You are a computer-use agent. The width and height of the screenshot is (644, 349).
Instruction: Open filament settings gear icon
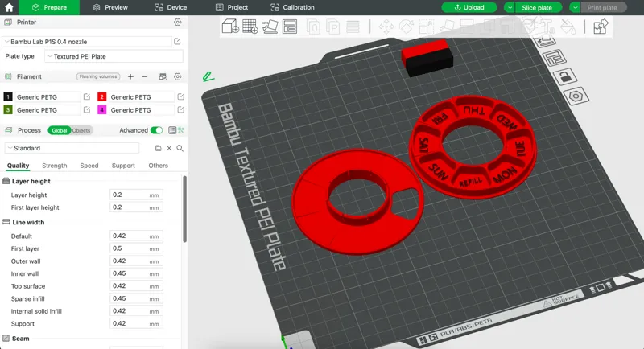tap(177, 76)
